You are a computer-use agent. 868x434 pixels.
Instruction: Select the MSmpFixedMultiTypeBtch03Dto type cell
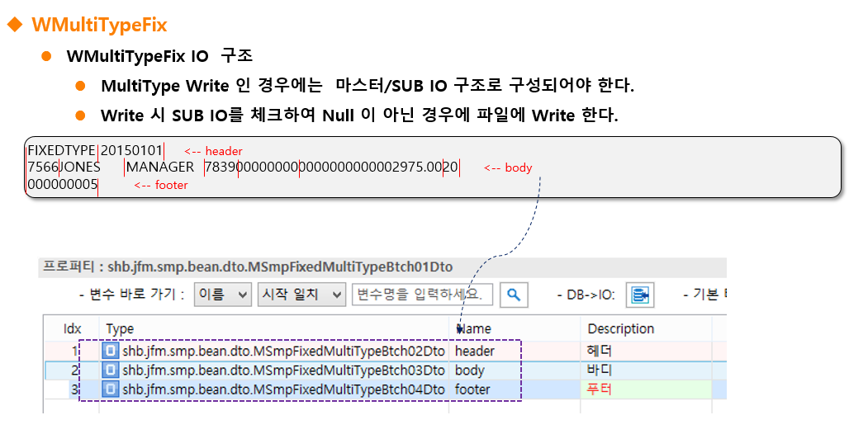point(283,370)
